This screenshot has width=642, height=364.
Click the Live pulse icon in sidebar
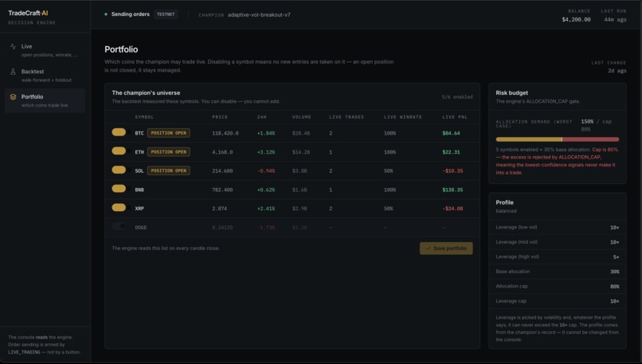[x=13, y=47]
